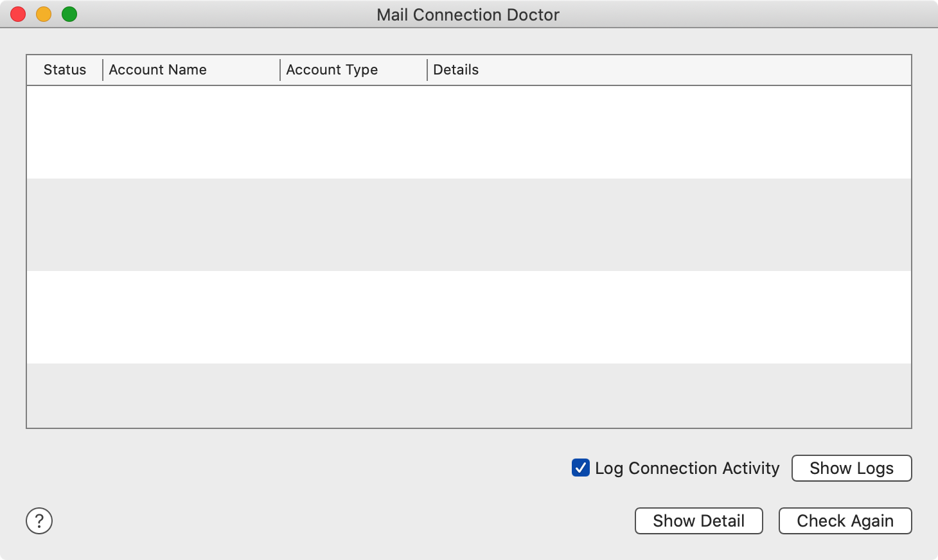Uncheck the Log Connection Activity checkbox

pos(581,468)
